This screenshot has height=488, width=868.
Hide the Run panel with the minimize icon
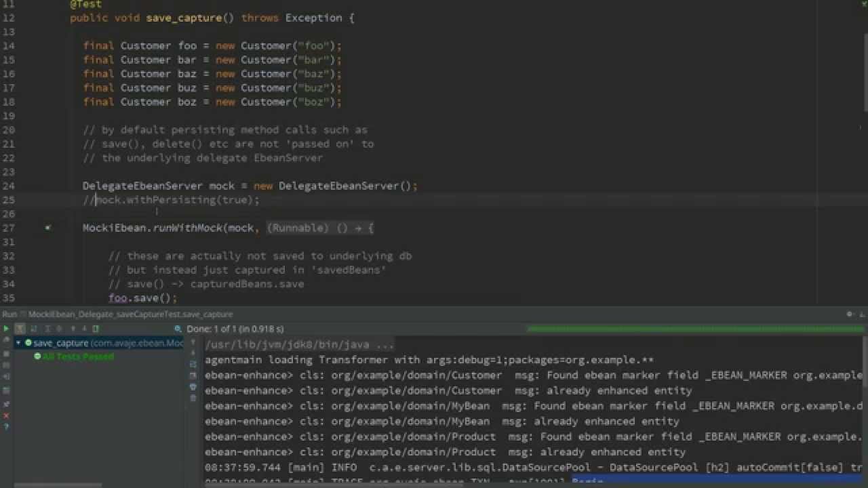tap(861, 314)
